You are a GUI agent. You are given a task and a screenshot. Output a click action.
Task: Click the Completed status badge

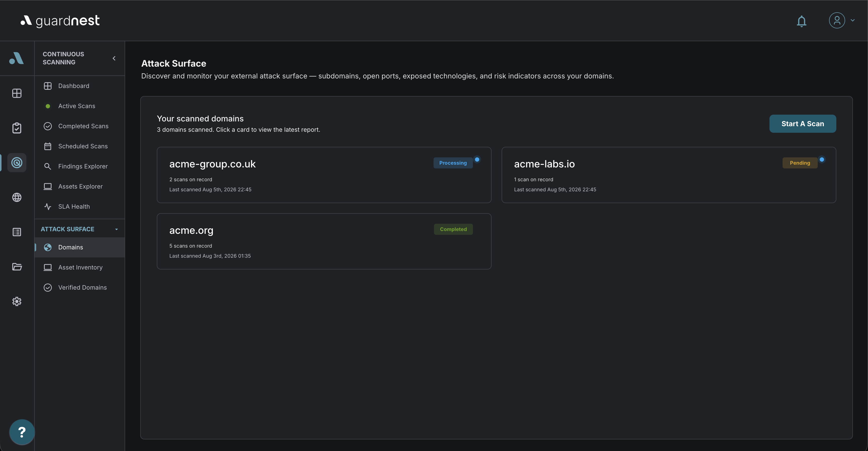tap(453, 229)
